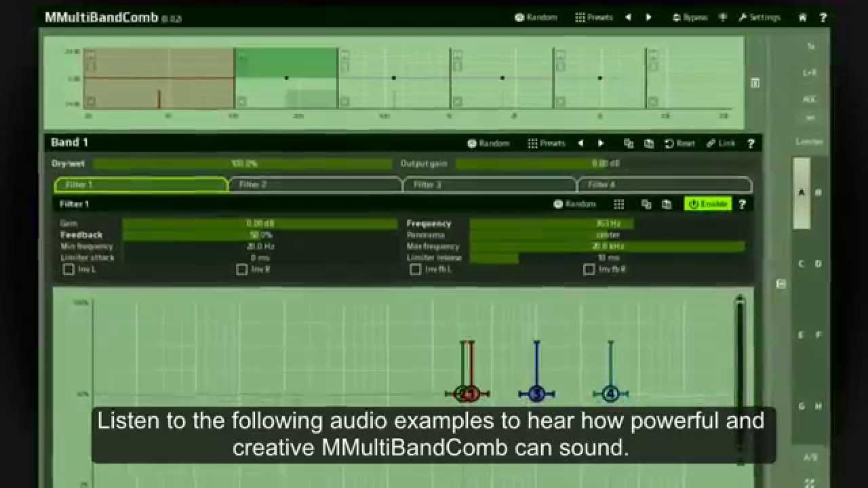Paste settings into Filter 1
868x488 pixels.
pyautogui.click(x=667, y=203)
